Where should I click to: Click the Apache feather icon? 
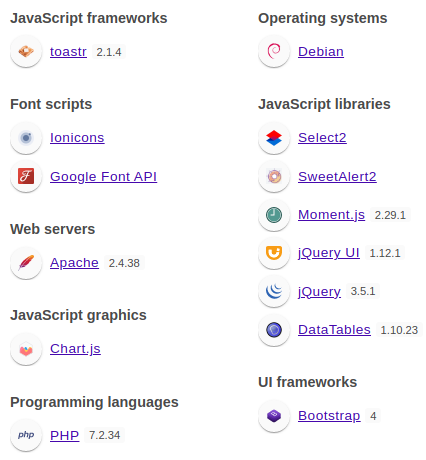click(x=26, y=262)
